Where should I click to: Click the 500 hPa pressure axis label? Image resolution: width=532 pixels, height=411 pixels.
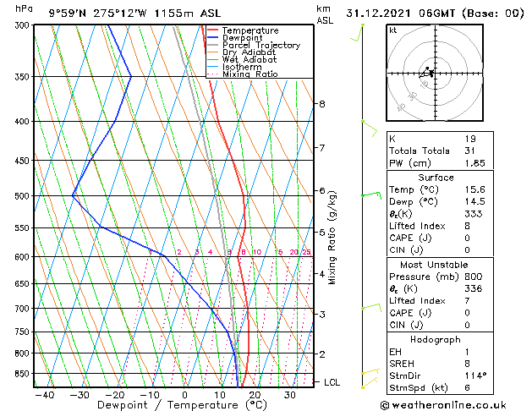pyautogui.click(x=24, y=196)
